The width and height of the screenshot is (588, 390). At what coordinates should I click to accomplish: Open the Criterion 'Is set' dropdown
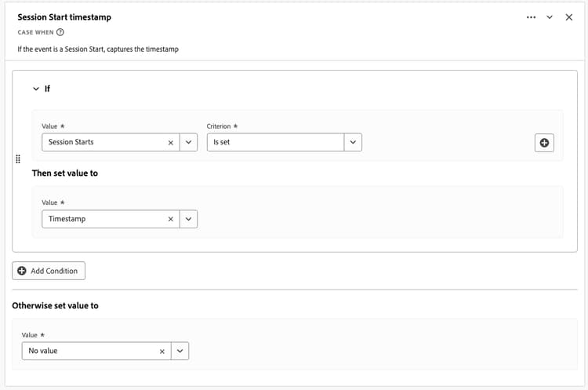[353, 142]
